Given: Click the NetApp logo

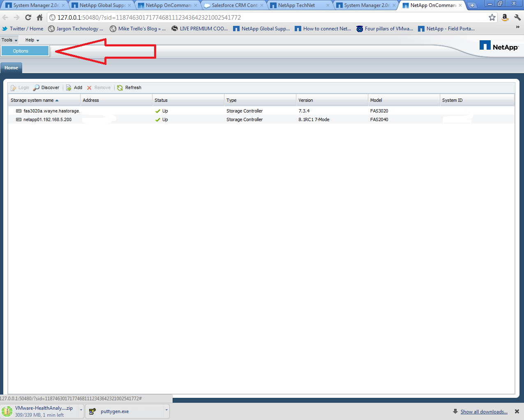Looking at the screenshot, I should (x=499, y=46).
